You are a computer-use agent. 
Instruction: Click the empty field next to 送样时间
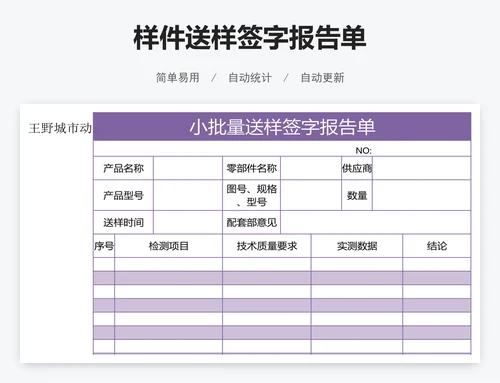point(188,222)
